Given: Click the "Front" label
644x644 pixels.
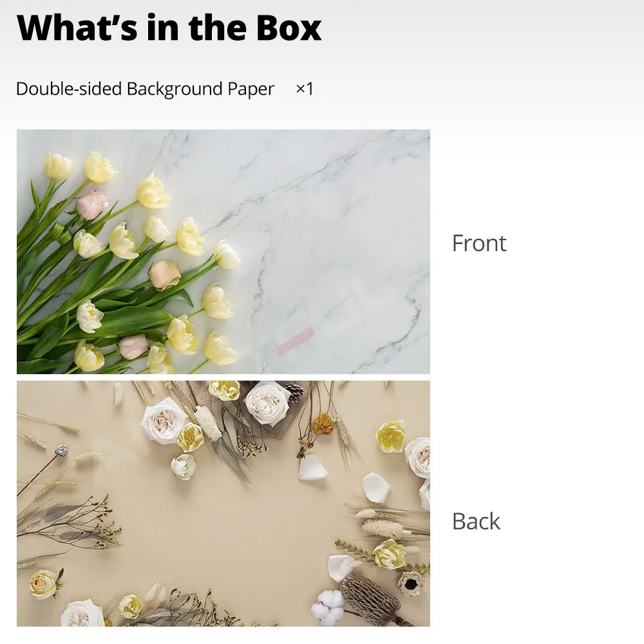Looking at the screenshot, I should point(479,243).
